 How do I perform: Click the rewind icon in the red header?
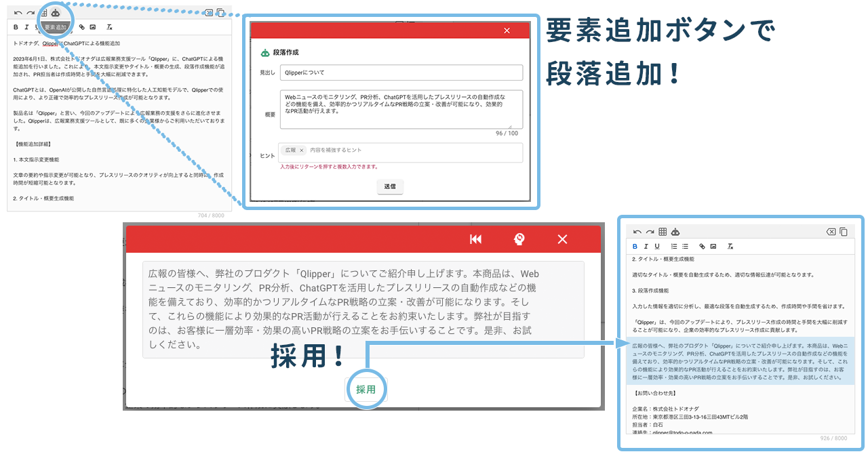point(476,239)
